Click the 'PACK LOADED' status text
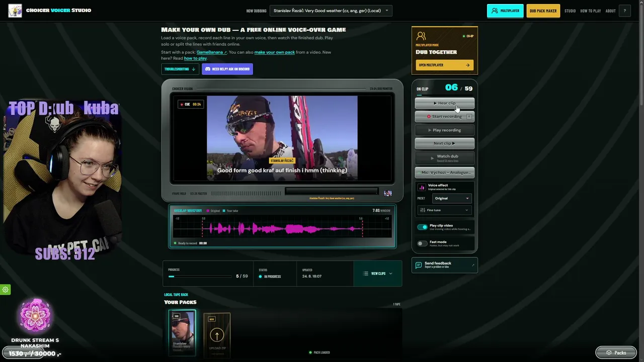Viewport: 644px width, 362px height. point(321,352)
